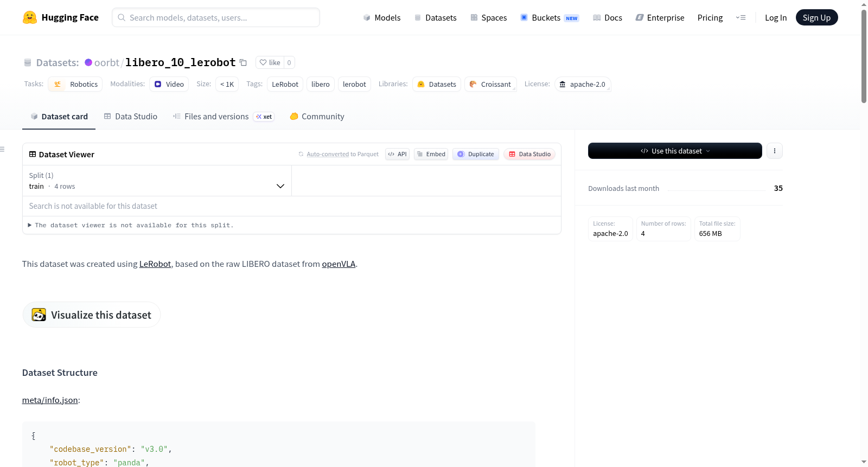Open the more options three-dot menu
This screenshot has width=868, height=467.
[775, 151]
